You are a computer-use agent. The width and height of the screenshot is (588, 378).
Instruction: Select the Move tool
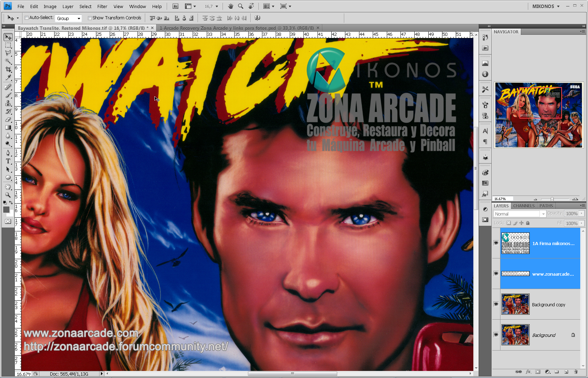(x=8, y=37)
